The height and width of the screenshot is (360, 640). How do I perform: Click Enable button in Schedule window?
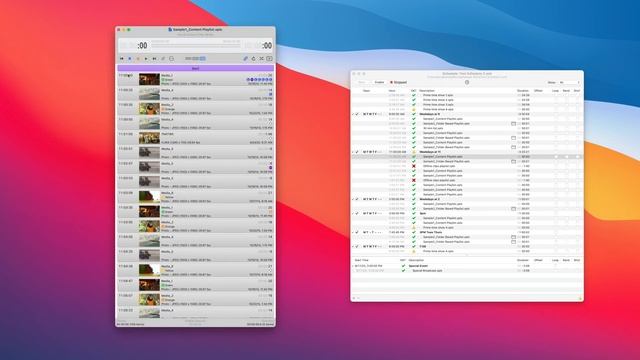click(x=379, y=82)
